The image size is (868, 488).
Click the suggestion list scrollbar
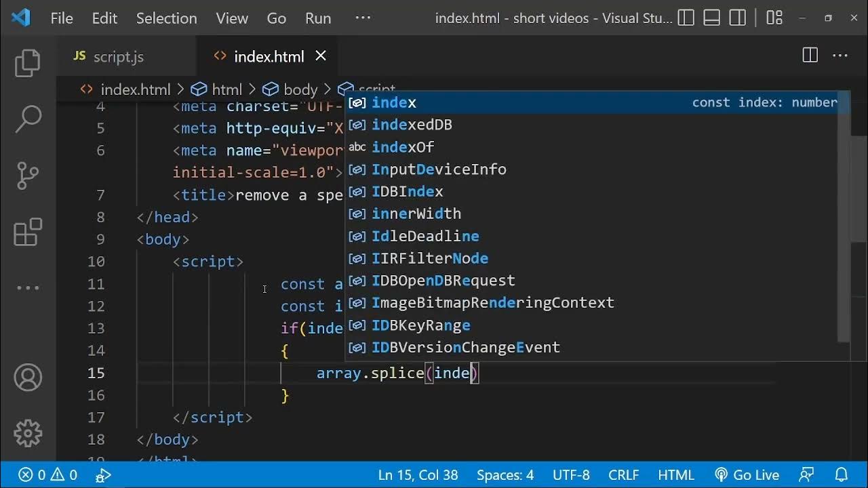point(844,216)
